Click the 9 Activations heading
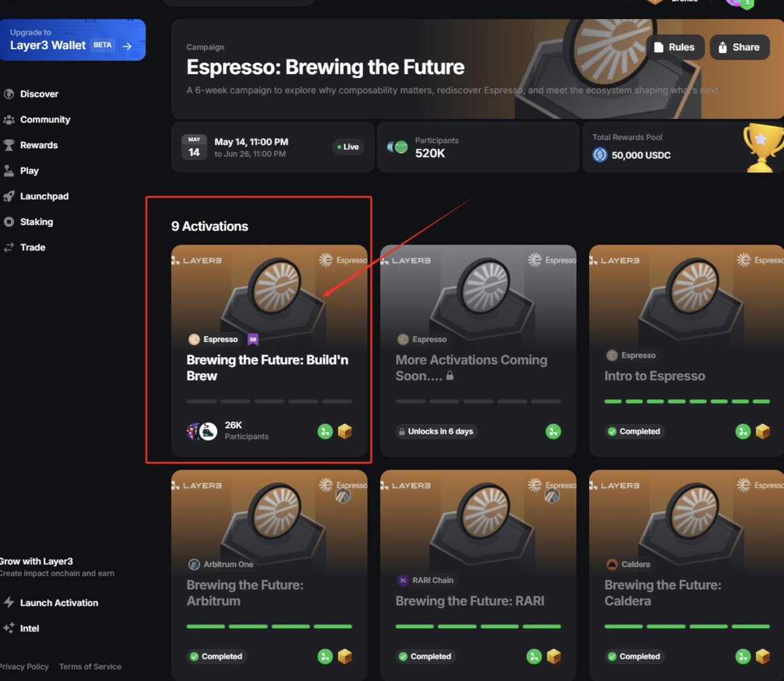784x681 pixels. 209,226
